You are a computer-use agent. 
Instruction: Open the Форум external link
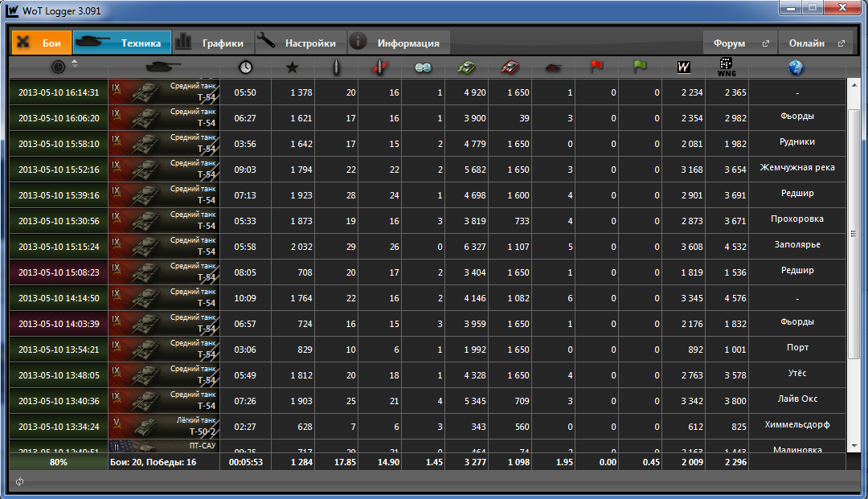pyautogui.click(x=740, y=43)
